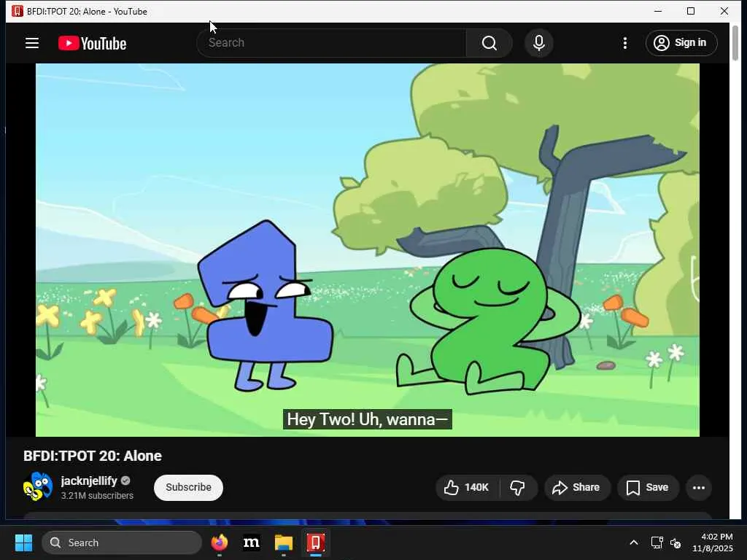Click the Windows taskbar Search box
The image size is (747, 560).
coord(122,542)
